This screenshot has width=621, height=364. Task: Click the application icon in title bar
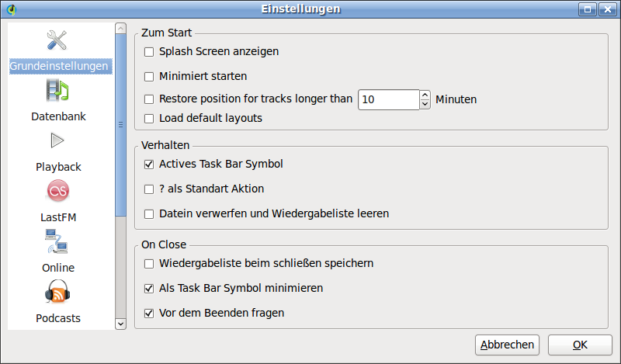(12, 9)
